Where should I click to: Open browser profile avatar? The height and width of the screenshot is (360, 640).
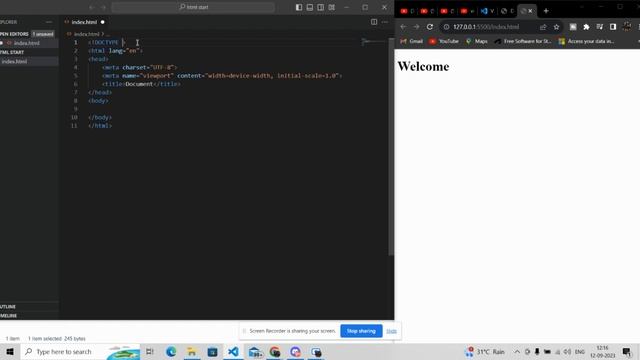pyautogui.click(x=627, y=27)
